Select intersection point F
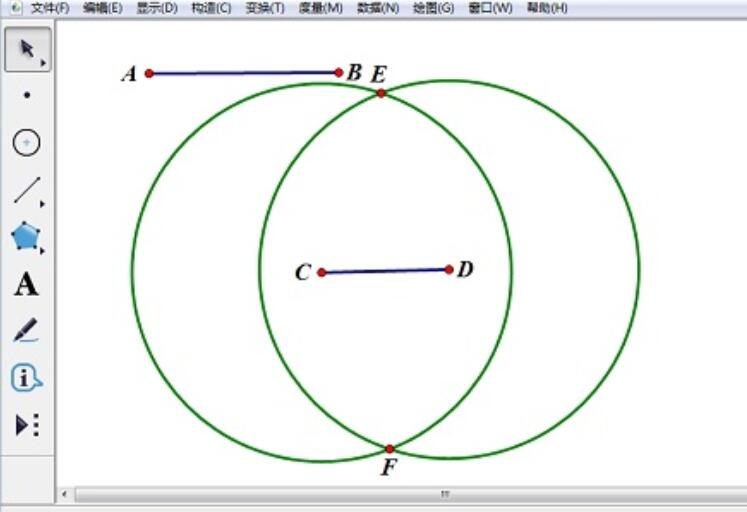 click(x=390, y=449)
